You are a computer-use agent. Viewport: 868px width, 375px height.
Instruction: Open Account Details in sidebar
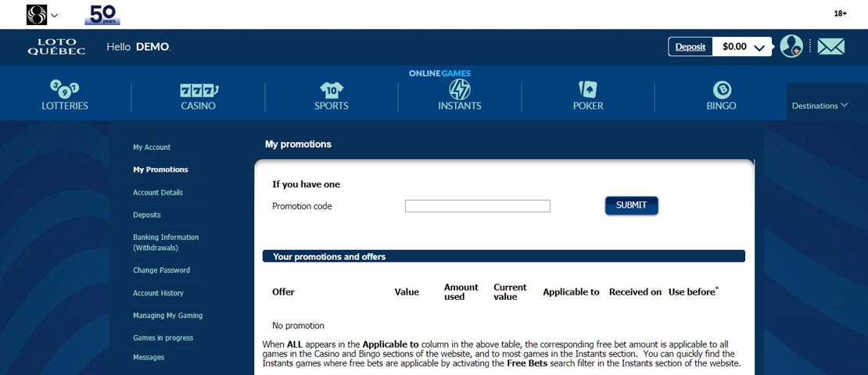(158, 192)
